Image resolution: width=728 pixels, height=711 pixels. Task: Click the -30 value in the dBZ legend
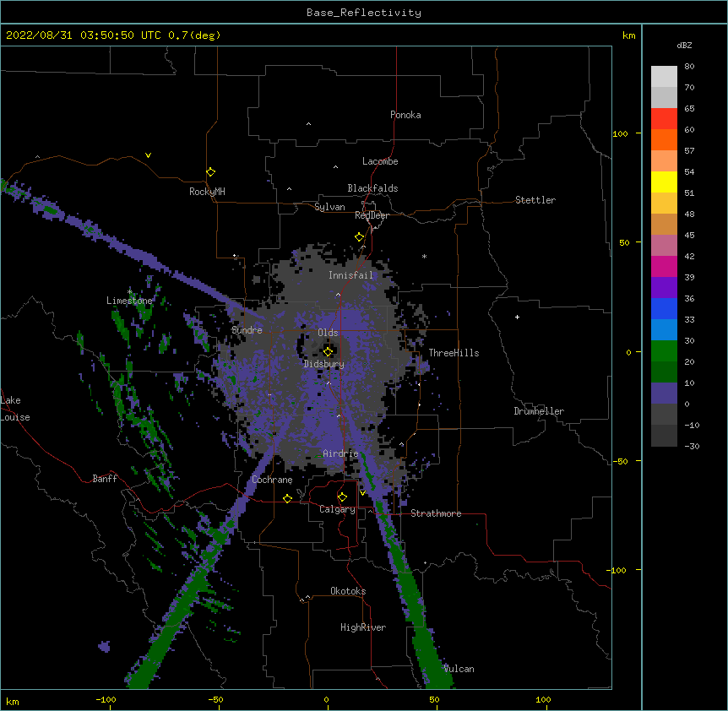point(692,446)
